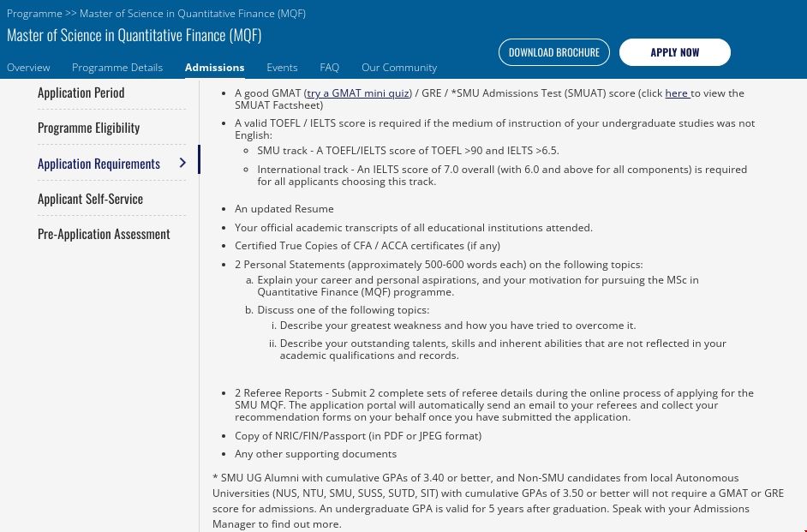Click the chevron beside Application Requirements
807x532 pixels.
[x=182, y=163]
